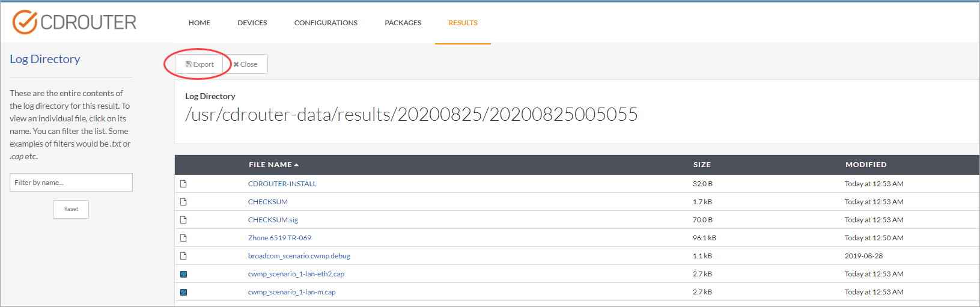Open cwmp_scenario_1-lan-eth2.cap capture
The height and width of the screenshot is (307, 980).
(296, 274)
